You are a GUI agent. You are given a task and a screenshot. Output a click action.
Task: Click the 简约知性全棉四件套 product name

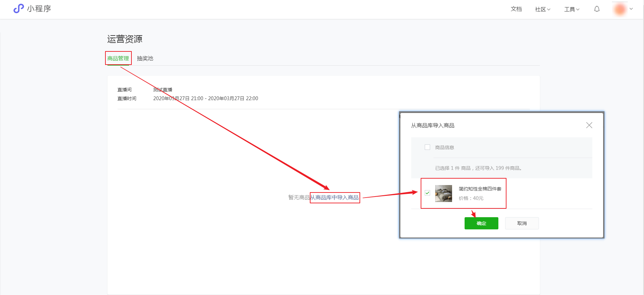tap(480, 189)
